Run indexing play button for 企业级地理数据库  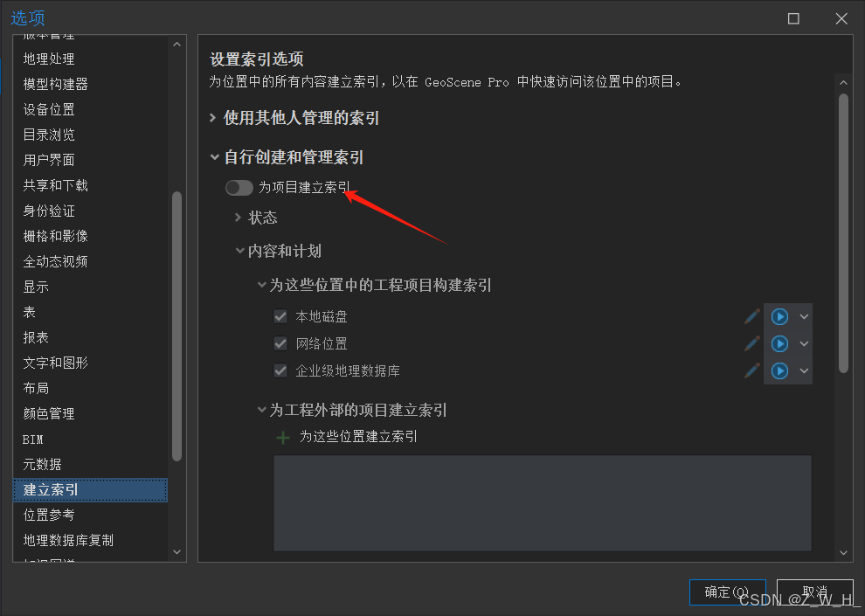(x=779, y=370)
